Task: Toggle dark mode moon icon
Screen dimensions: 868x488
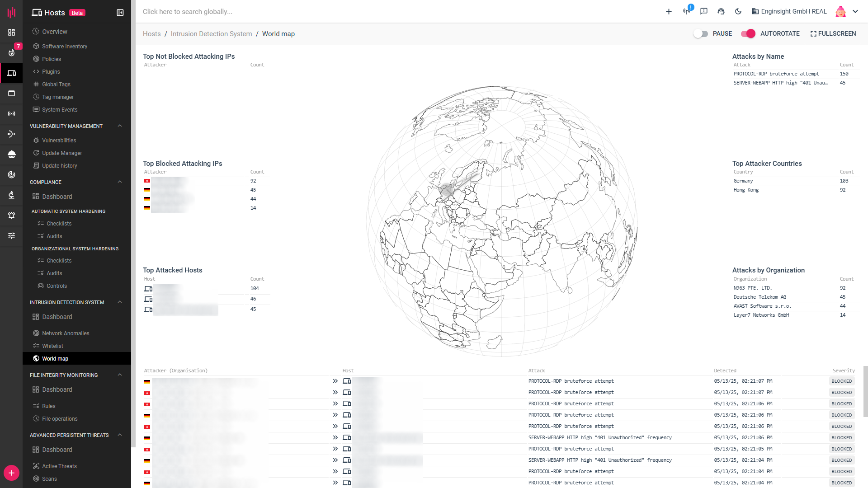Action: pos(738,11)
